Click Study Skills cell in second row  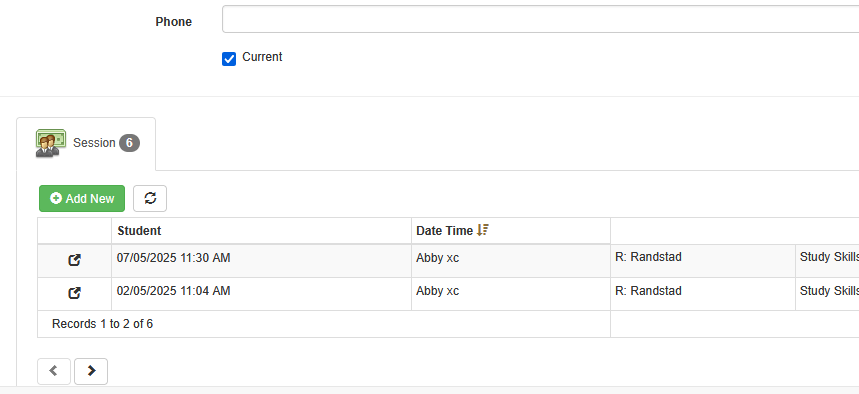click(x=827, y=294)
